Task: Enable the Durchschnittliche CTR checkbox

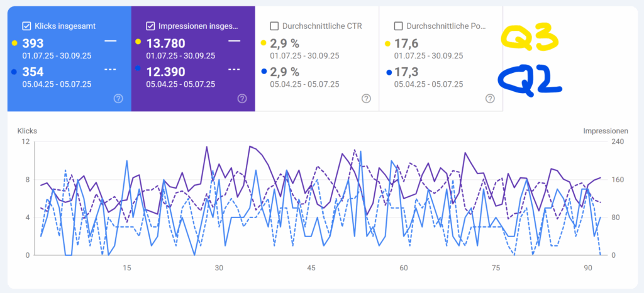Action: (x=274, y=26)
